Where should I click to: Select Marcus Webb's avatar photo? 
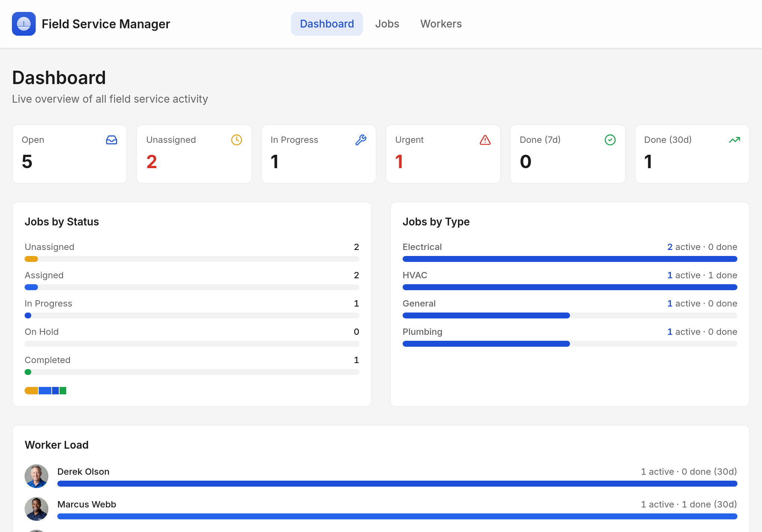click(x=36, y=509)
